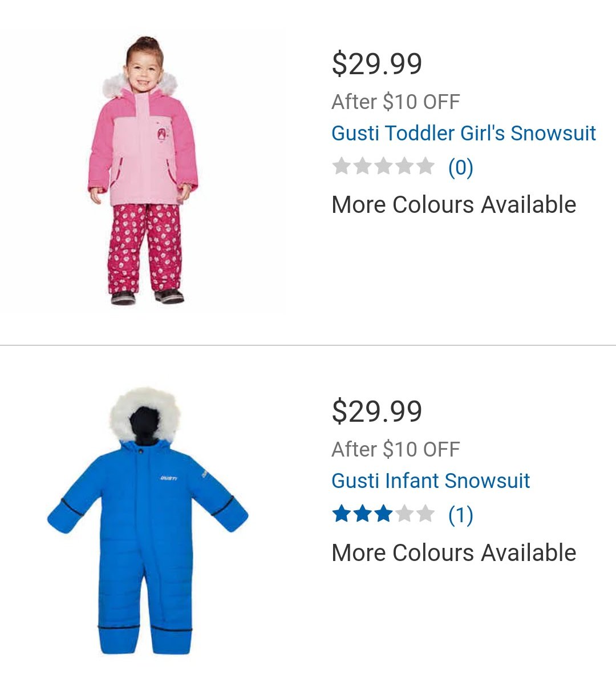Open the Gusti Toddler Girl's Snowsuit link
Screen dimensions: 616x682
(x=463, y=133)
